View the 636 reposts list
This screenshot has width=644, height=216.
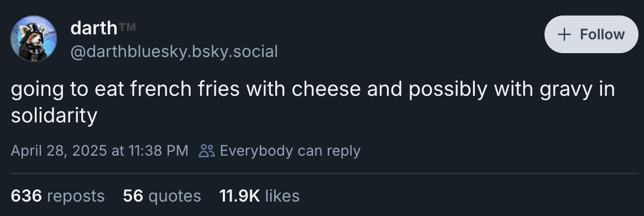click(57, 196)
